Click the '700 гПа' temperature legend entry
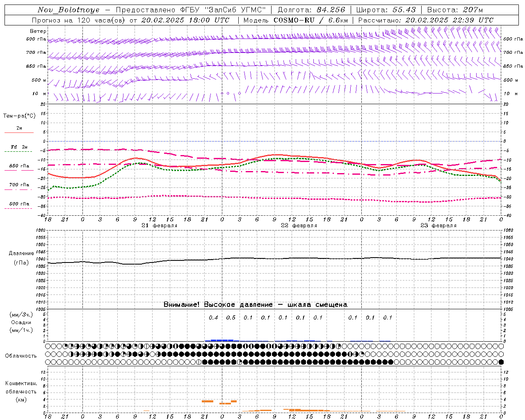This screenshot has width=525, height=420. (19, 185)
